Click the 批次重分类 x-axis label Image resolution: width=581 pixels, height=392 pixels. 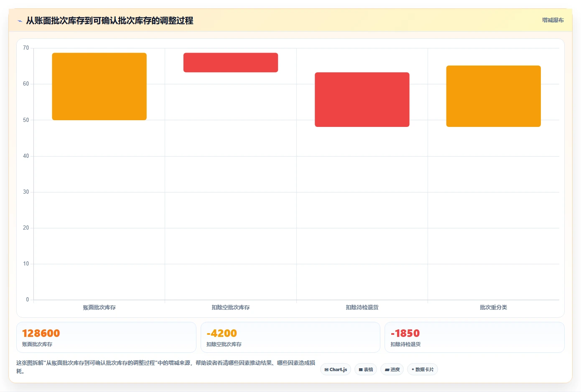point(494,307)
